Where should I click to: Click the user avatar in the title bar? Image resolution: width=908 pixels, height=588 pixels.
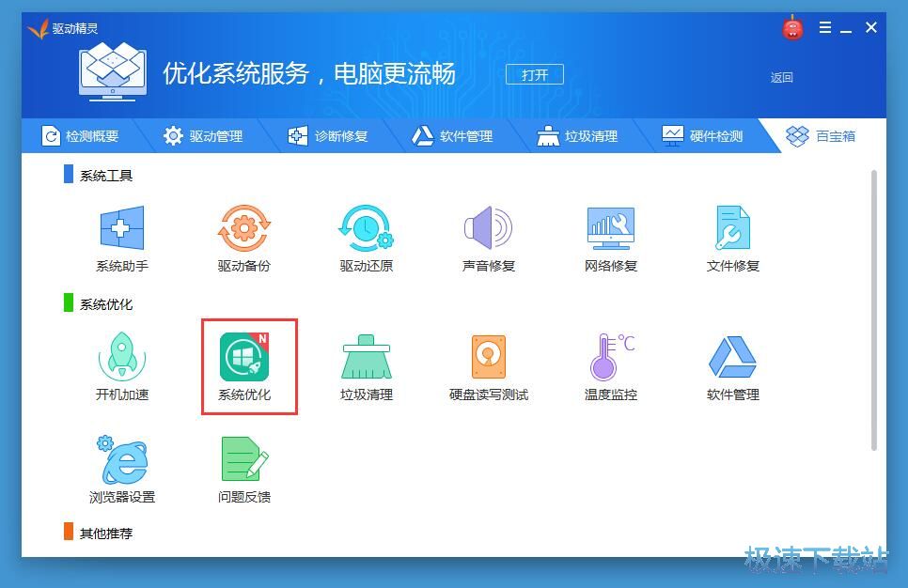[x=791, y=27]
